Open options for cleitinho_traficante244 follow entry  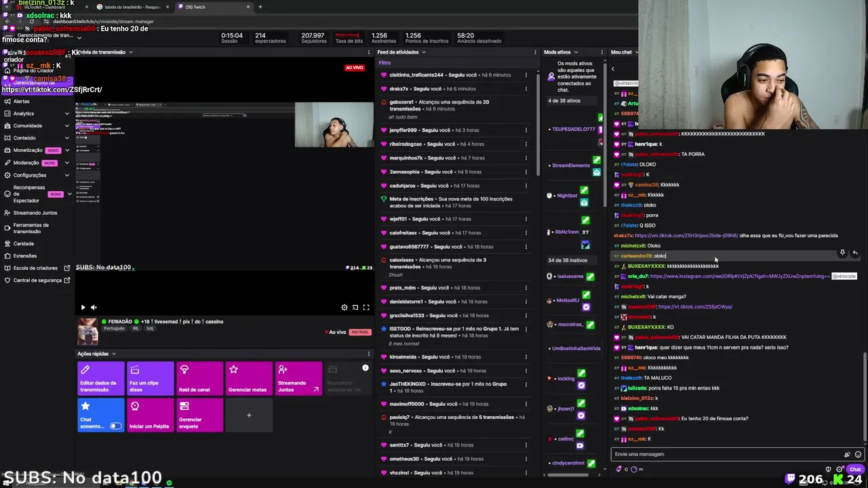[526, 75]
